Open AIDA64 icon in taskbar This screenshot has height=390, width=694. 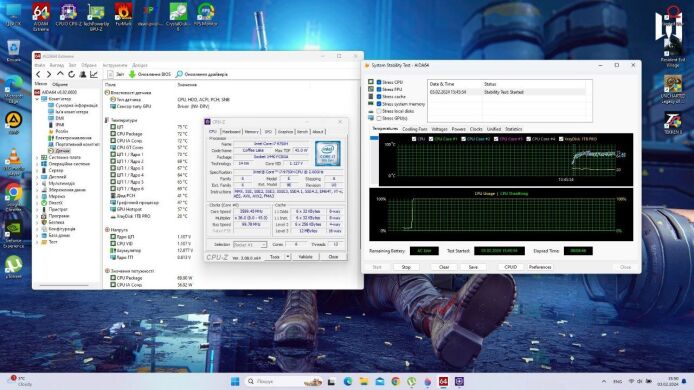pos(443,381)
